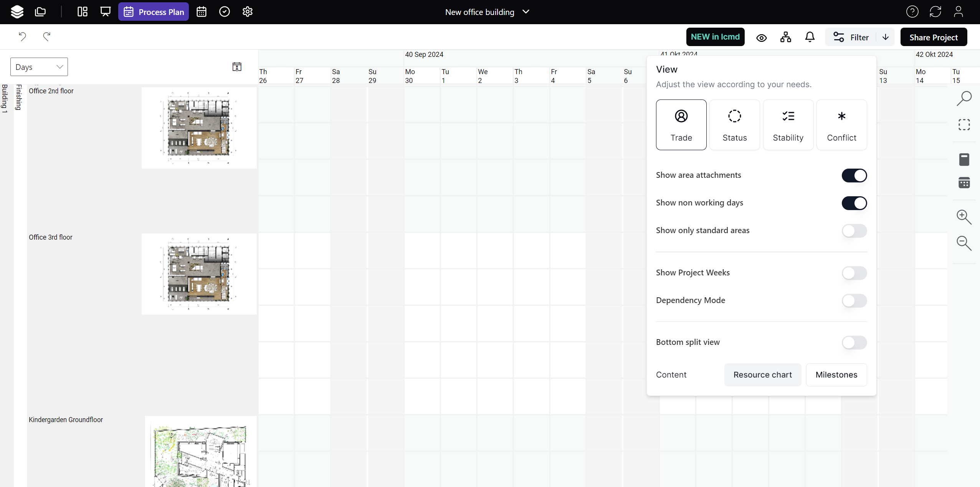
Task: Activate the dashed selection box tool
Action: 964,125
